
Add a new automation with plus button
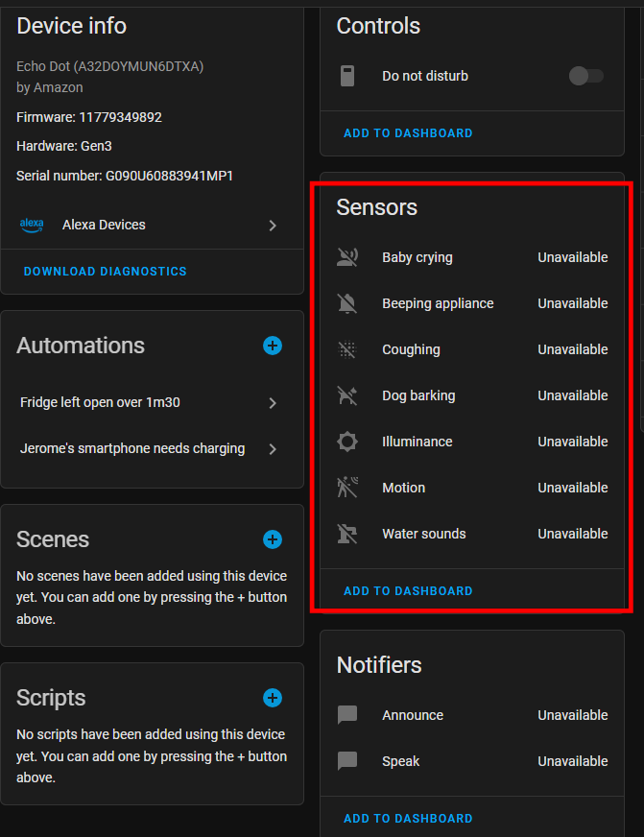pyautogui.click(x=273, y=346)
